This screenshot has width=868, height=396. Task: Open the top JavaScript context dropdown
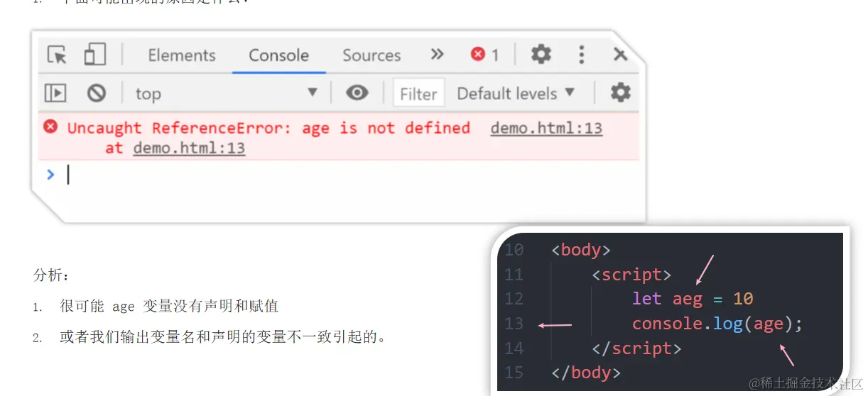pos(226,93)
